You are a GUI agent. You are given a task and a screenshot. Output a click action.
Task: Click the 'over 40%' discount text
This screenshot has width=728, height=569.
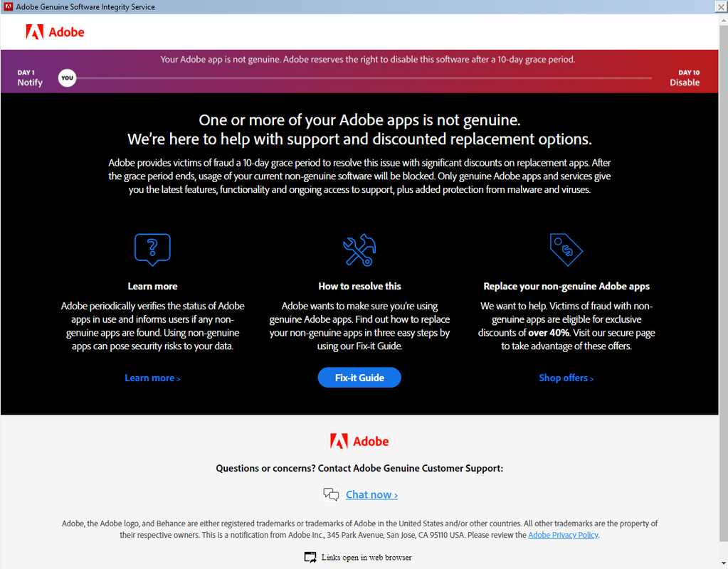coord(549,333)
